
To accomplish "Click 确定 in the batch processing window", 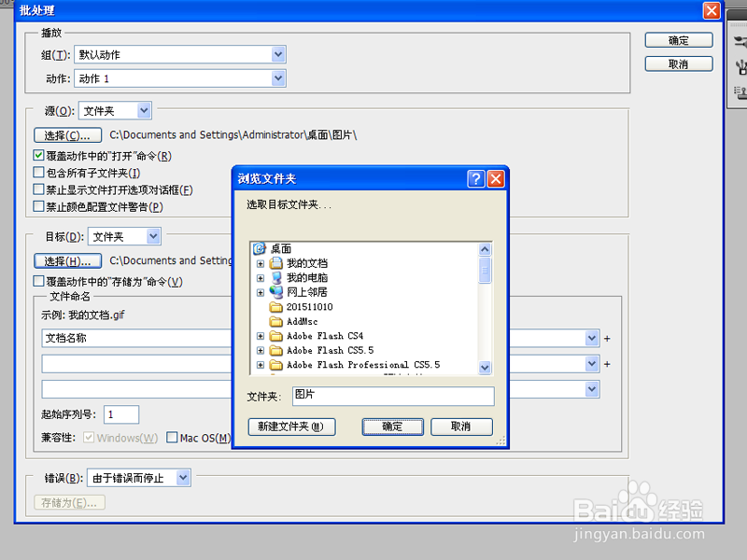I will point(679,40).
